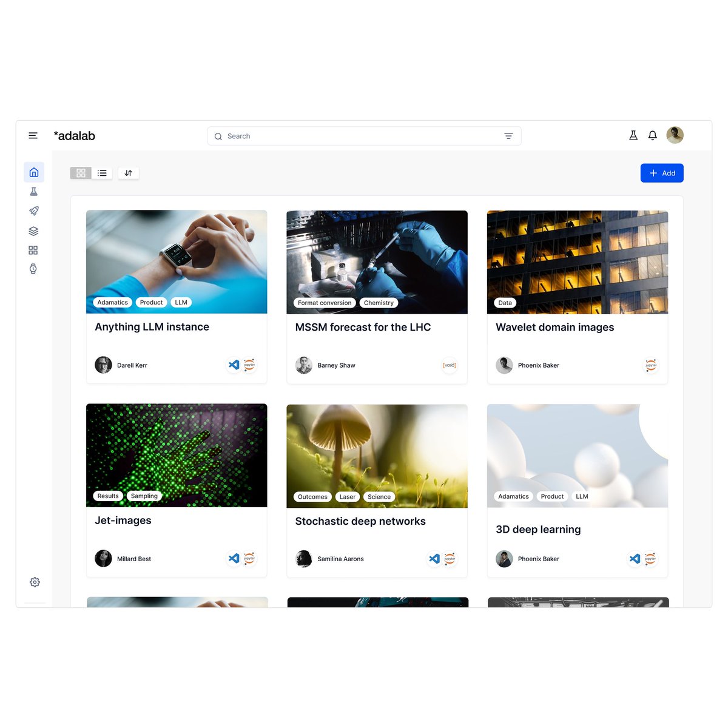728x728 pixels.
Task: Click Jupyter icon on 3D deep learning
Action: pyautogui.click(x=650, y=559)
